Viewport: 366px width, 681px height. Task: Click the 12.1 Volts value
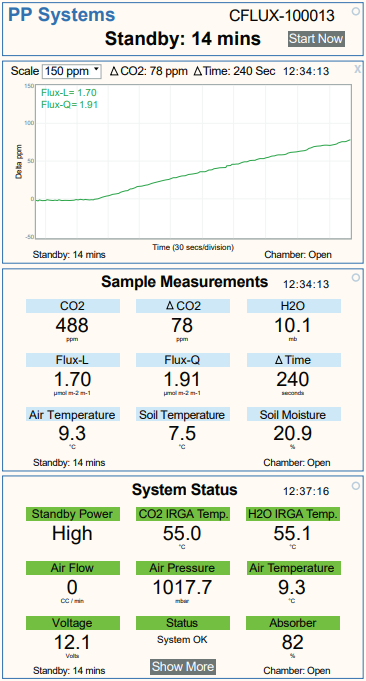[73, 642]
